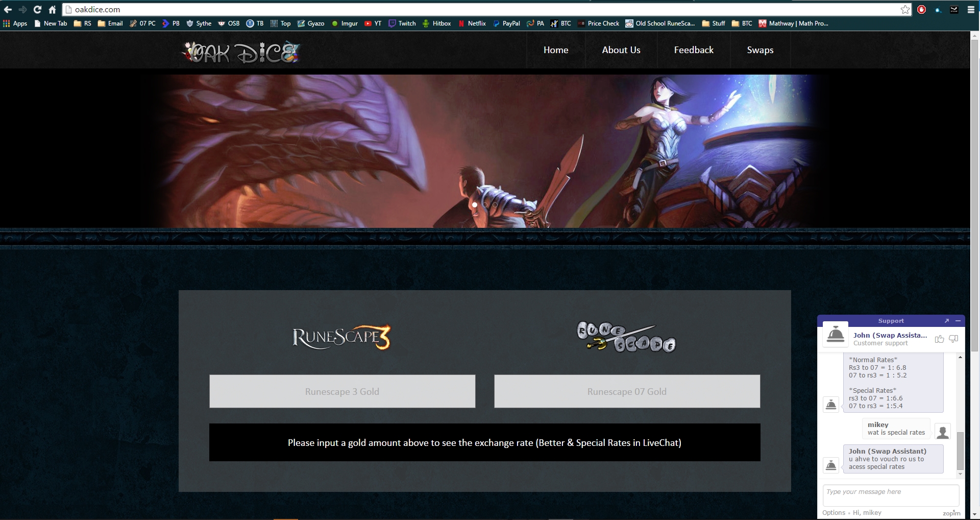
Task: Open the TB bookmark
Action: point(255,23)
